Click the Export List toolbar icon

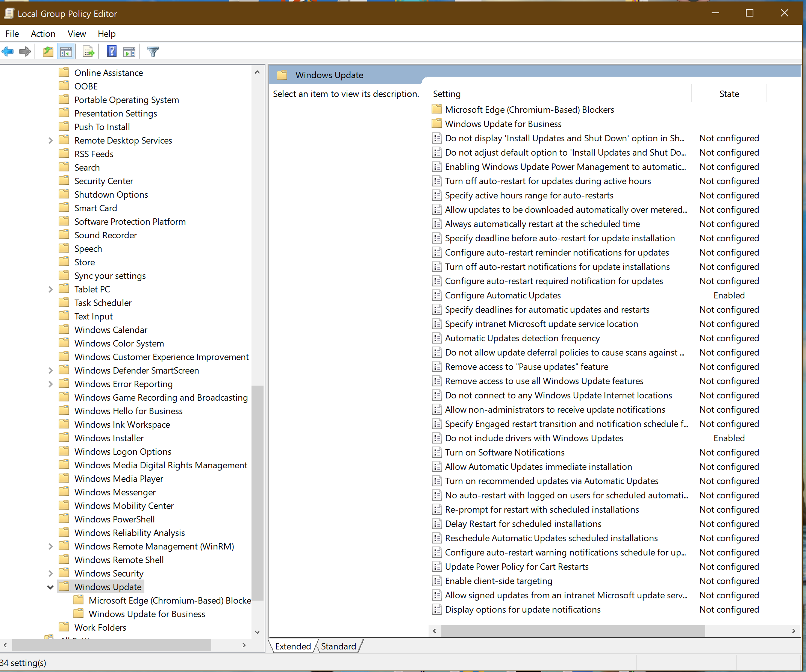(88, 51)
